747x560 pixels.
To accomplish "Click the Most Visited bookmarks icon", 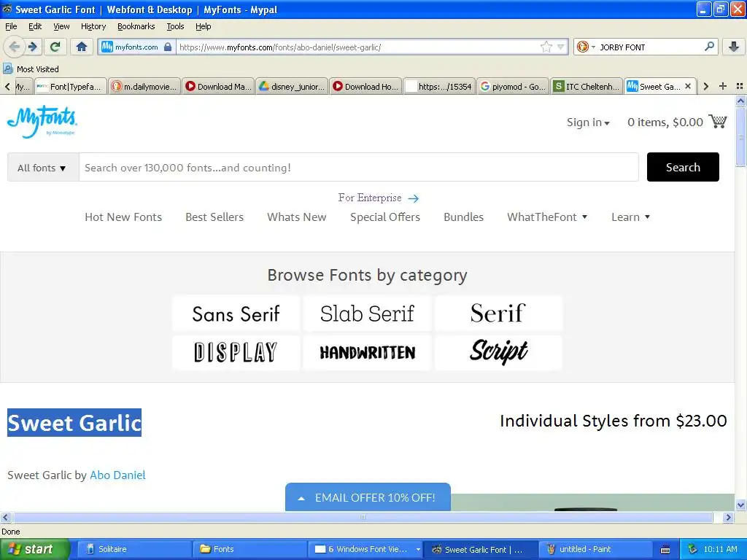I will click(7, 69).
